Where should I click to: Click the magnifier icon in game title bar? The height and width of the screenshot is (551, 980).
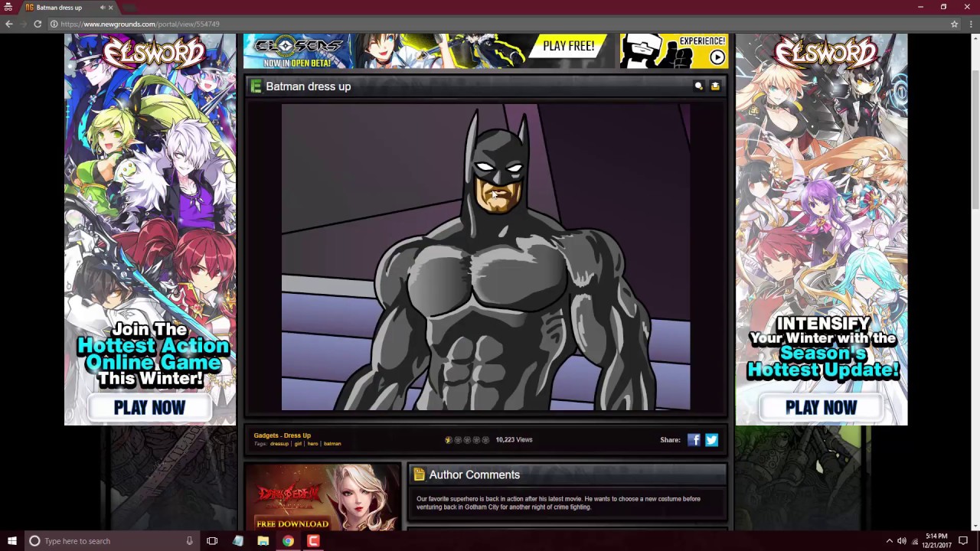(x=698, y=86)
